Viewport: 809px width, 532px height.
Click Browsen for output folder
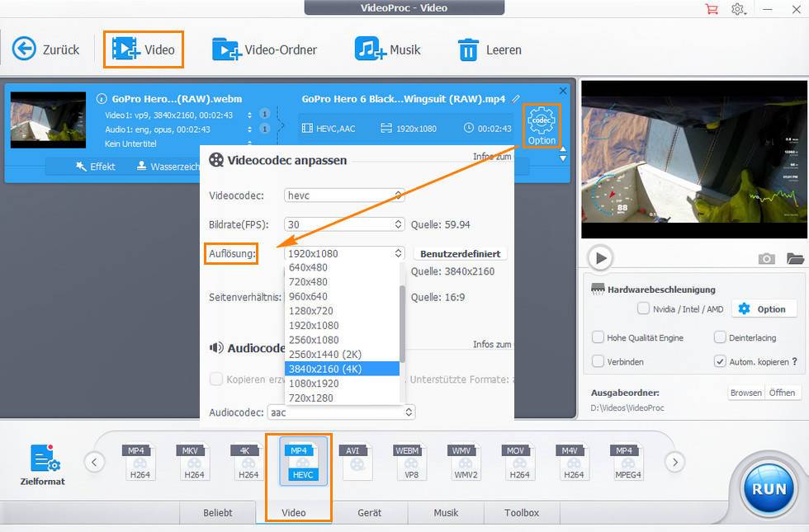(745, 393)
